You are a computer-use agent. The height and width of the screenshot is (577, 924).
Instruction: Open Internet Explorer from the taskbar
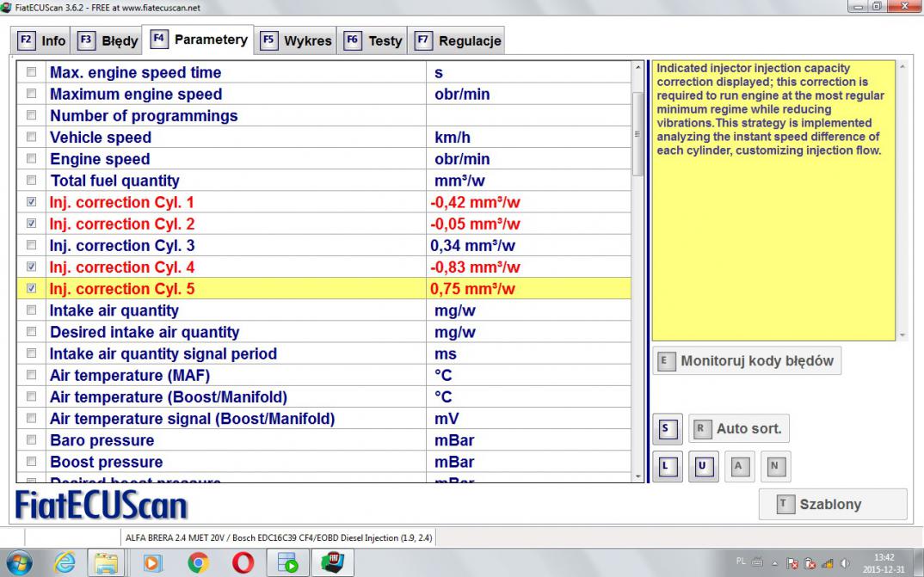tap(64, 563)
